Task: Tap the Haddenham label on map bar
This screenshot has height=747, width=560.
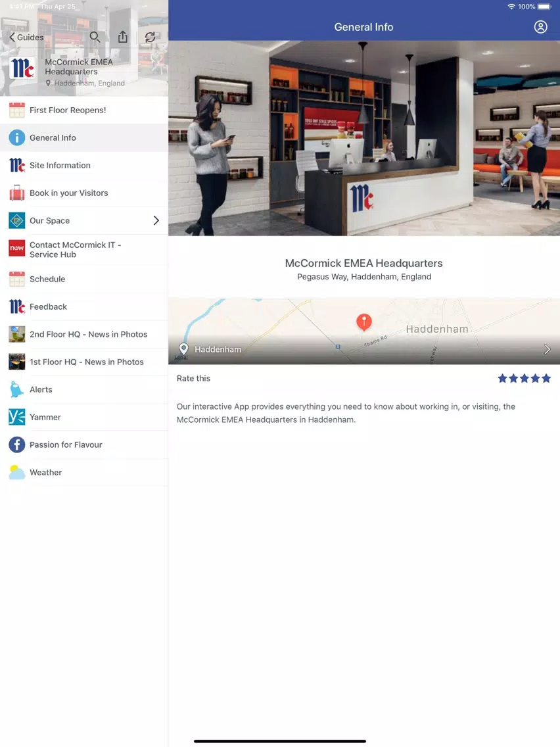Action: point(218,349)
